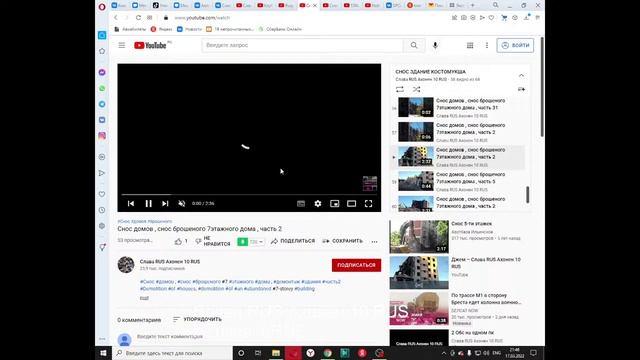640x360 pixels.
Task: Open the download quality dropdown
Action: point(256,242)
